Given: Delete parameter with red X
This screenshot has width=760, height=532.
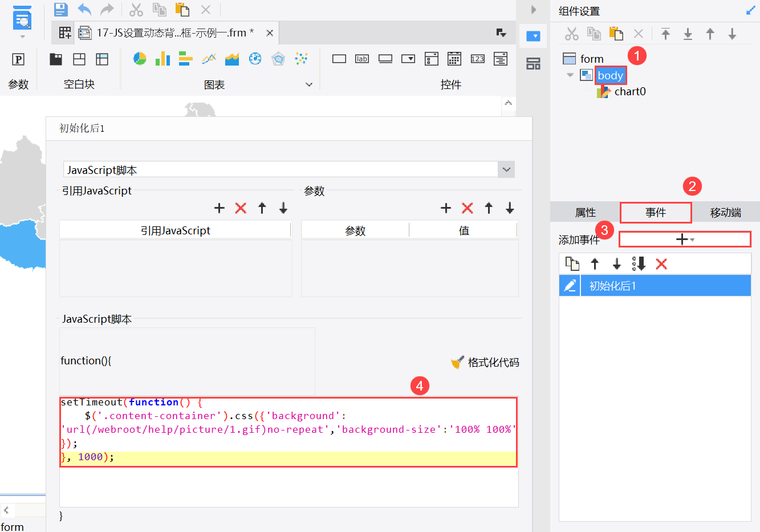Looking at the screenshot, I should click(468, 208).
